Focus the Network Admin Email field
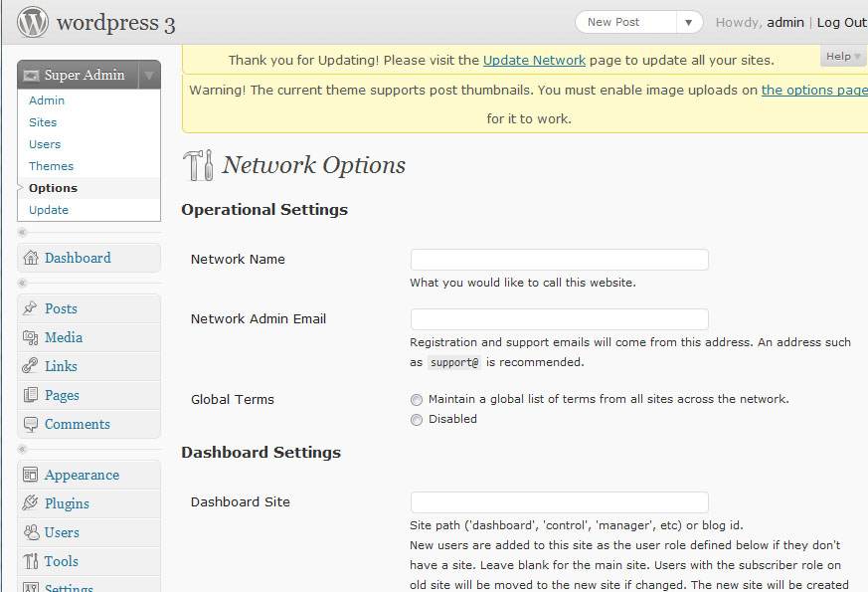 point(559,319)
